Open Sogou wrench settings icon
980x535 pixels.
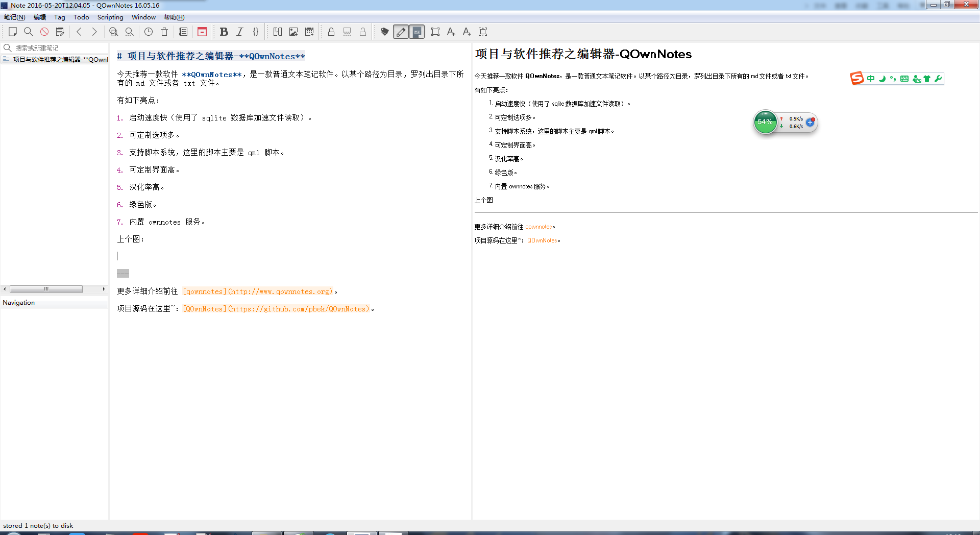point(938,79)
